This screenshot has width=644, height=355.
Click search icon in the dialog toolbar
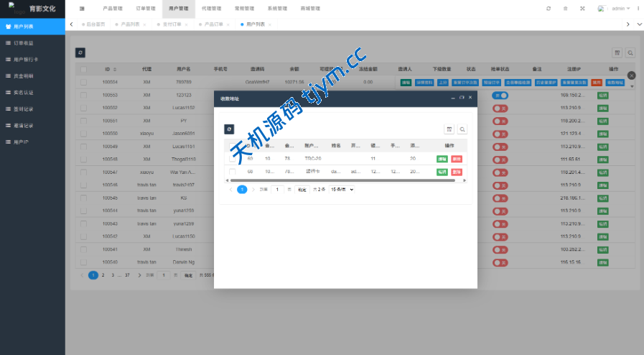pos(462,129)
